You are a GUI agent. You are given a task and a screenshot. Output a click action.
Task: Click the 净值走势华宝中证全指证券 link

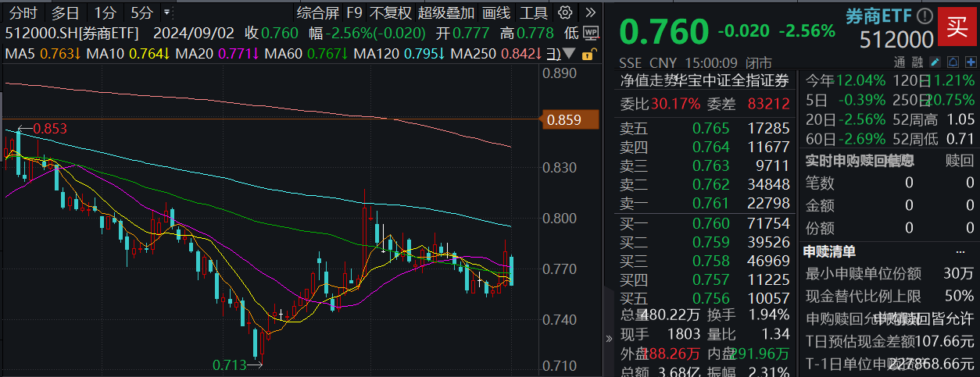point(705,80)
